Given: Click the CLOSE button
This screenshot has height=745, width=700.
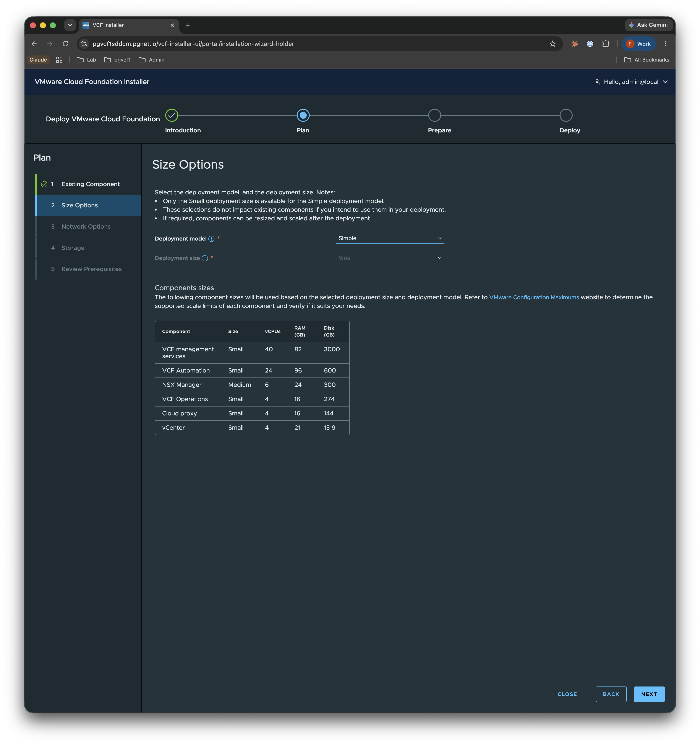Looking at the screenshot, I should coord(567,694).
